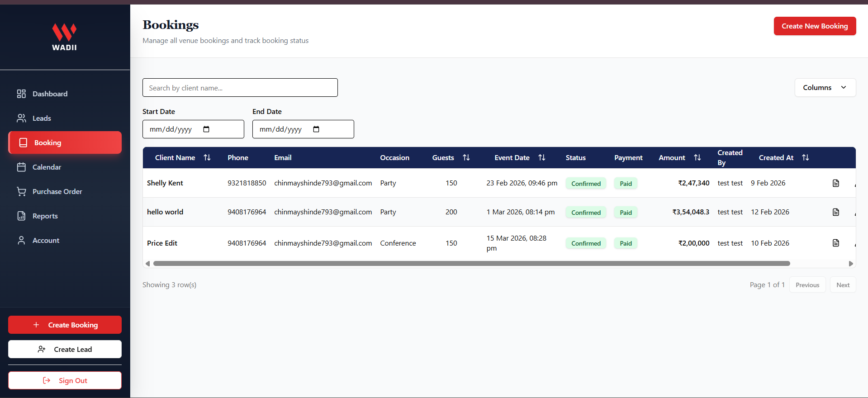Click the Payment column header
This screenshot has width=868, height=398.
[x=628, y=157]
